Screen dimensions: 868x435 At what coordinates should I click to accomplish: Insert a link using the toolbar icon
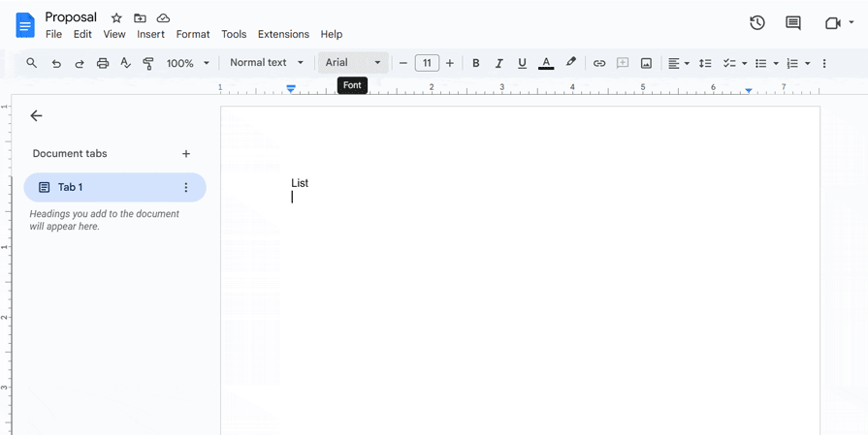pyautogui.click(x=599, y=63)
